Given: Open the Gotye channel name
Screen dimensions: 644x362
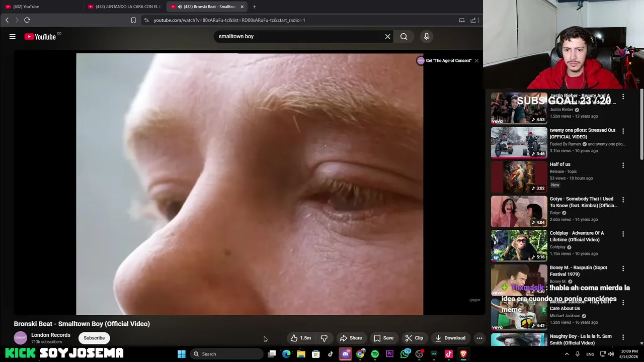Looking at the screenshot, I should pos(555,213).
